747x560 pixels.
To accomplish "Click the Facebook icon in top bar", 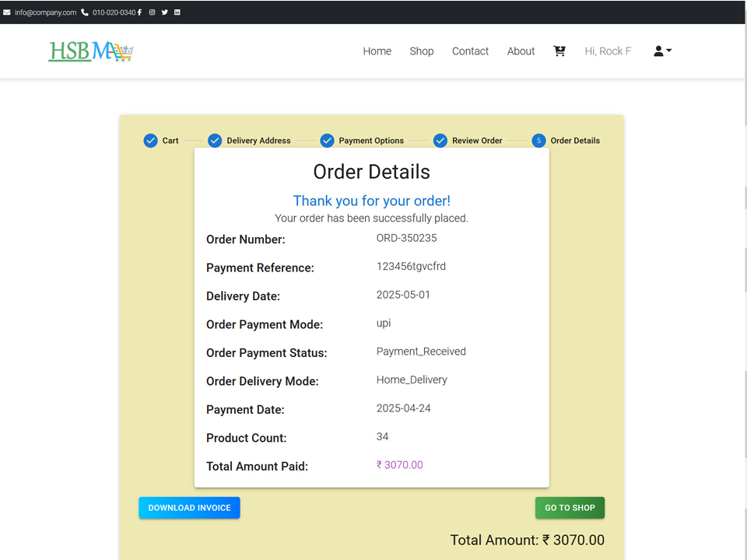I will [x=139, y=12].
